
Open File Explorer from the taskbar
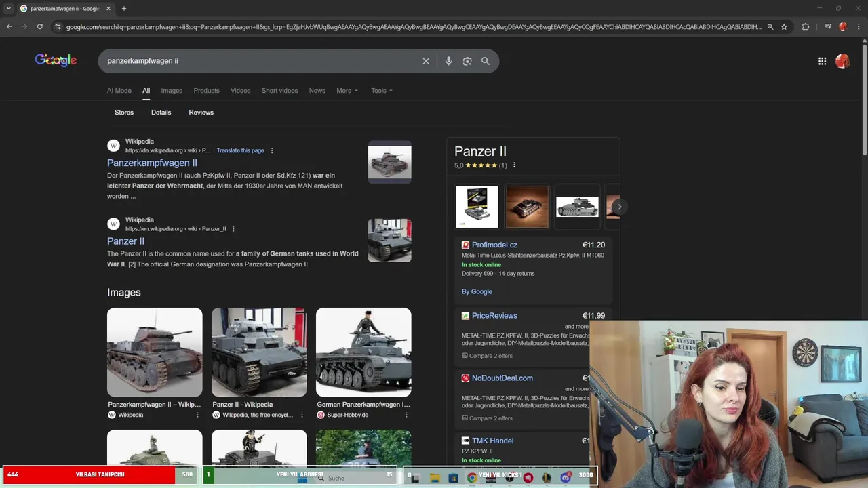point(435,478)
